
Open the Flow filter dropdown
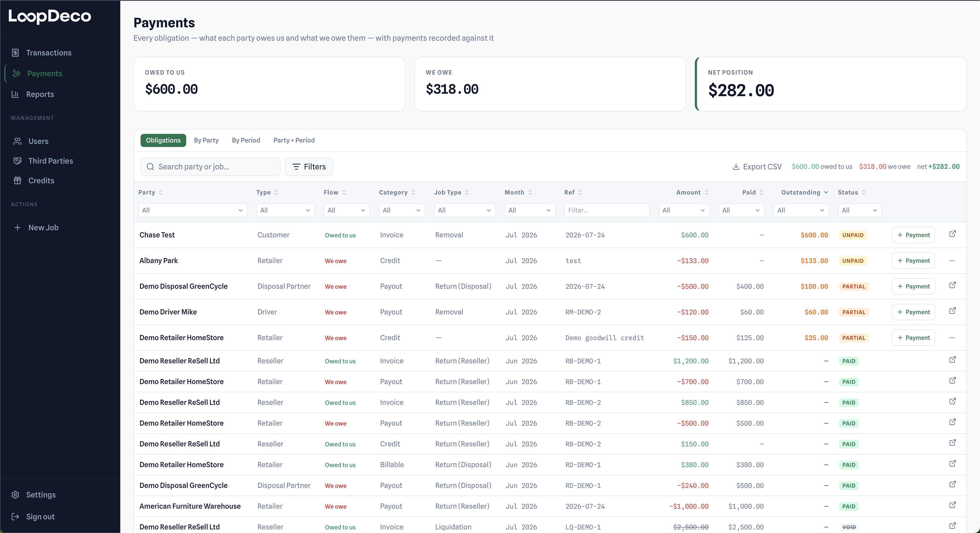point(346,210)
